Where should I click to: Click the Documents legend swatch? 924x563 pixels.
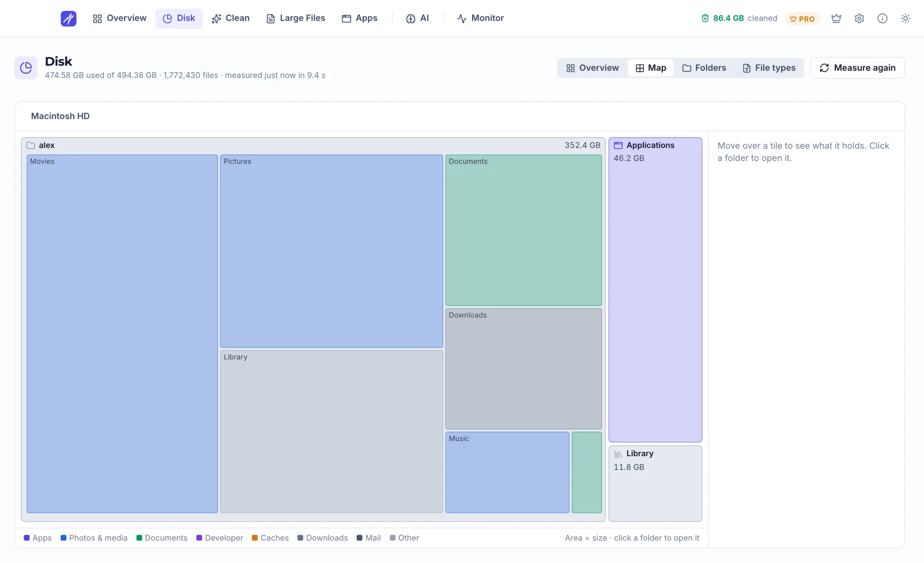(x=140, y=538)
